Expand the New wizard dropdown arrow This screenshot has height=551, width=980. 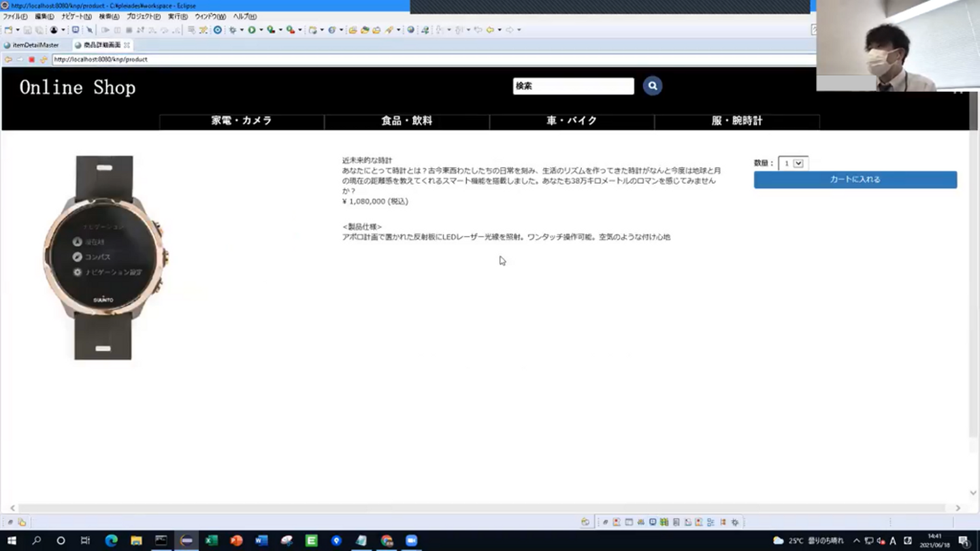(18, 30)
